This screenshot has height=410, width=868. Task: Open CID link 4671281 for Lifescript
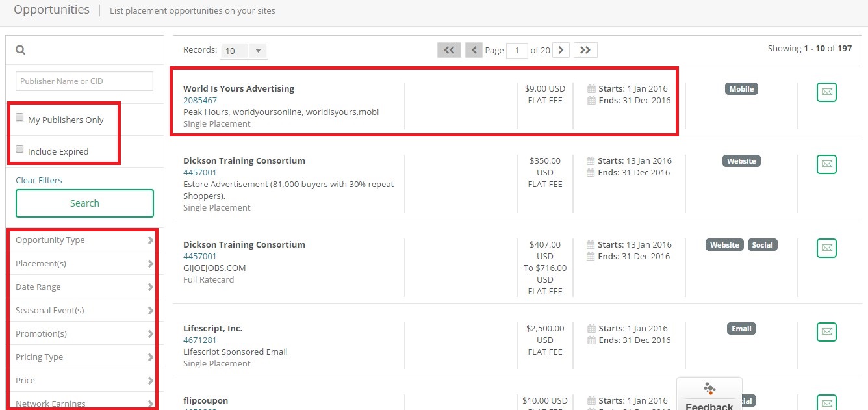click(200, 340)
